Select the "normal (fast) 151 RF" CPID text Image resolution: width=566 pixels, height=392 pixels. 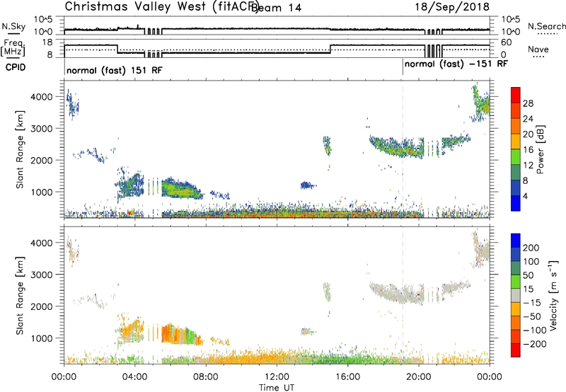coord(115,70)
